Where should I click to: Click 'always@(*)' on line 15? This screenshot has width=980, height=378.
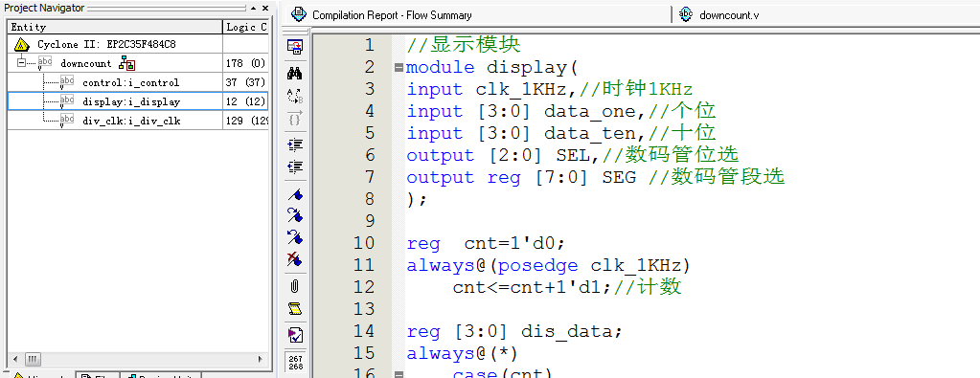[463, 354]
